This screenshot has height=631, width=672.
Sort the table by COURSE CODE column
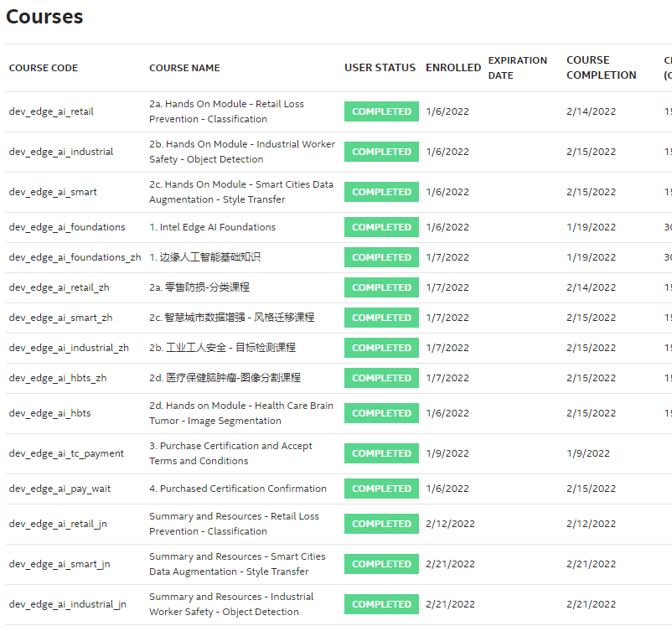(43, 68)
